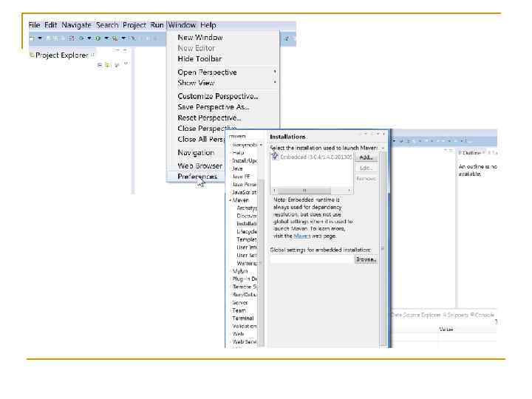
Task: Click the Debug toolbar icon
Action: [x=81, y=38]
